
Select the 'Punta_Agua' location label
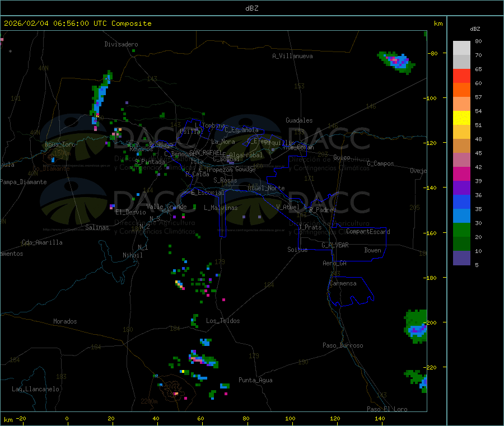[x=255, y=380]
